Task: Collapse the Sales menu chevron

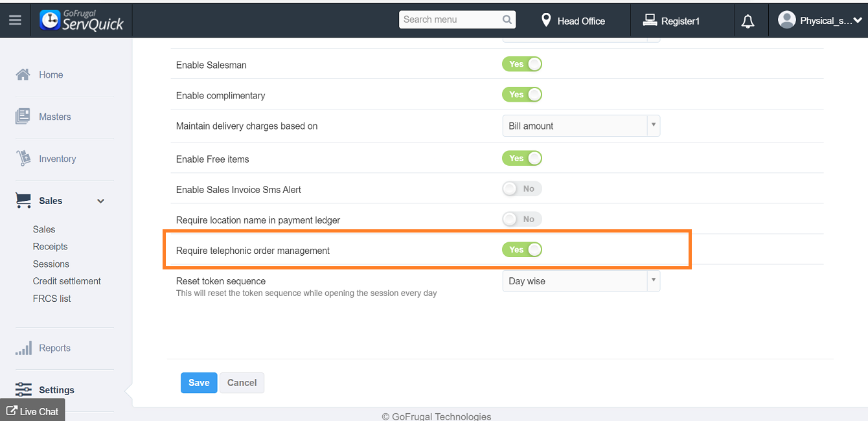Action: tap(100, 201)
